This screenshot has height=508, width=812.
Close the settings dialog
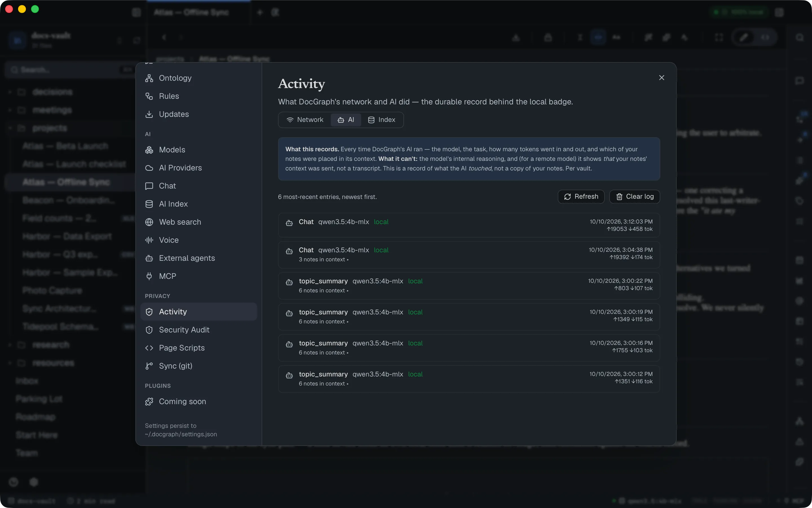(661, 78)
